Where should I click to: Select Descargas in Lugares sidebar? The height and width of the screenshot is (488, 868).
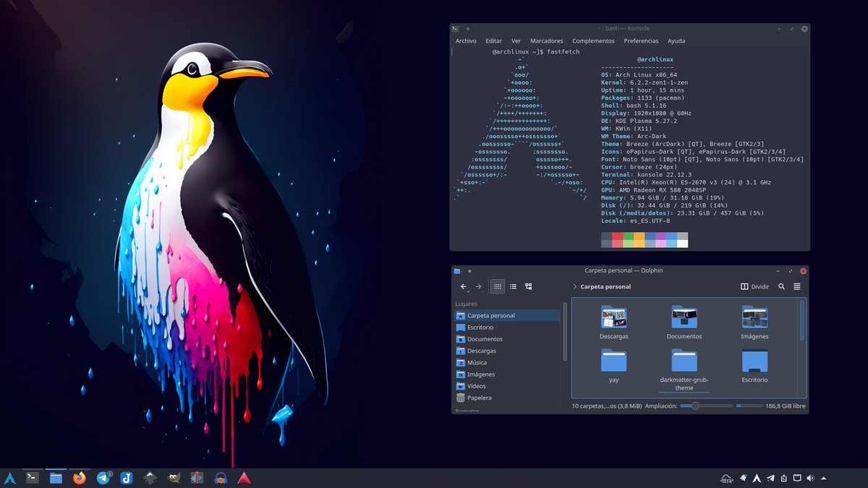pyautogui.click(x=507, y=351)
